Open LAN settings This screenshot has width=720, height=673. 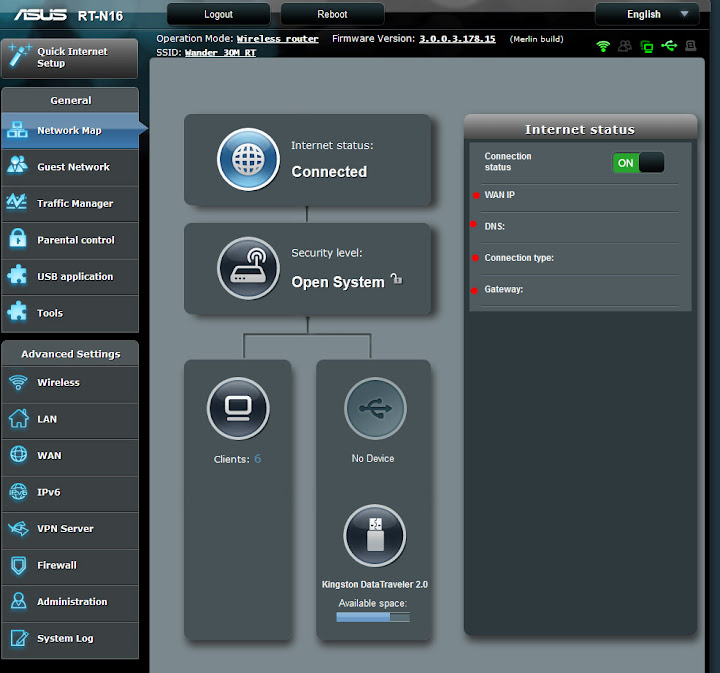pos(70,419)
